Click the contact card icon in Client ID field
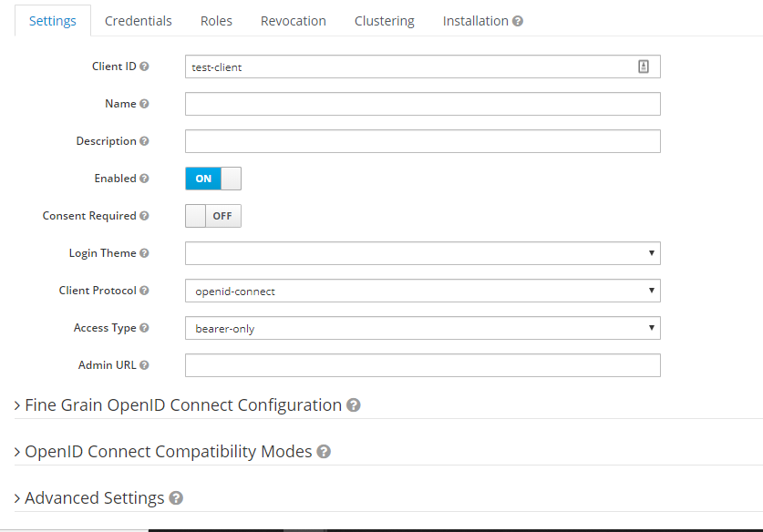Viewport: 763px width, 532px height. 643,66
